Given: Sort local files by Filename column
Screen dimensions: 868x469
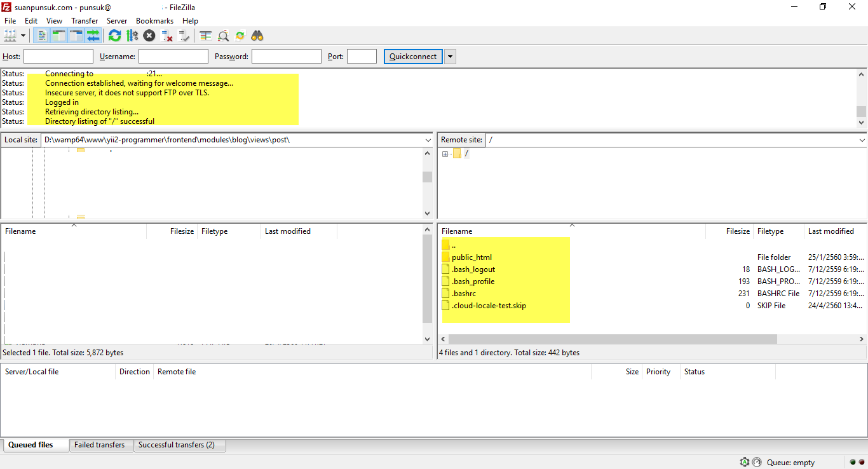Looking at the screenshot, I should click(74, 231).
